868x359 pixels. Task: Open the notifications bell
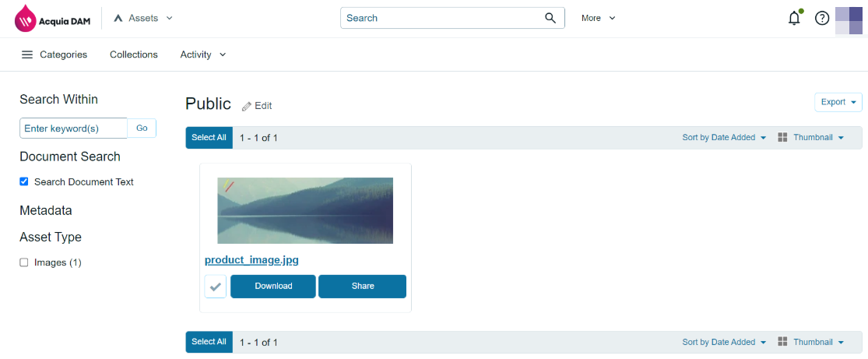[794, 18]
